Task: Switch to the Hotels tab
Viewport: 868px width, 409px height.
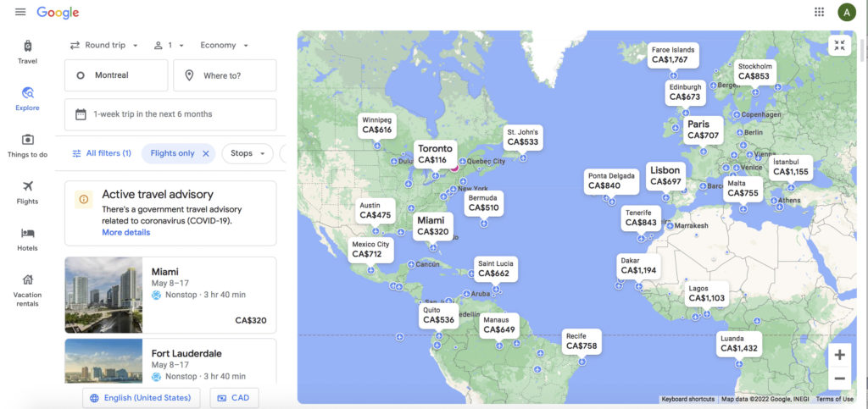Action: (27, 239)
